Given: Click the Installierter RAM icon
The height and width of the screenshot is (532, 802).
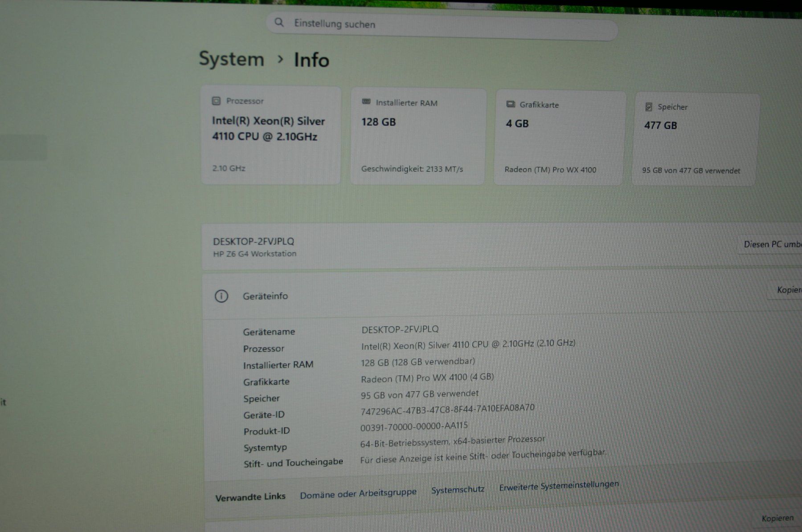Looking at the screenshot, I should click(366, 102).
